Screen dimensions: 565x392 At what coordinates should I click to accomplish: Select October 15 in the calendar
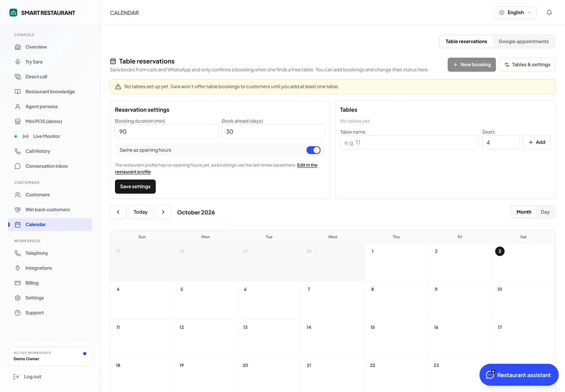tap(396, 338)
